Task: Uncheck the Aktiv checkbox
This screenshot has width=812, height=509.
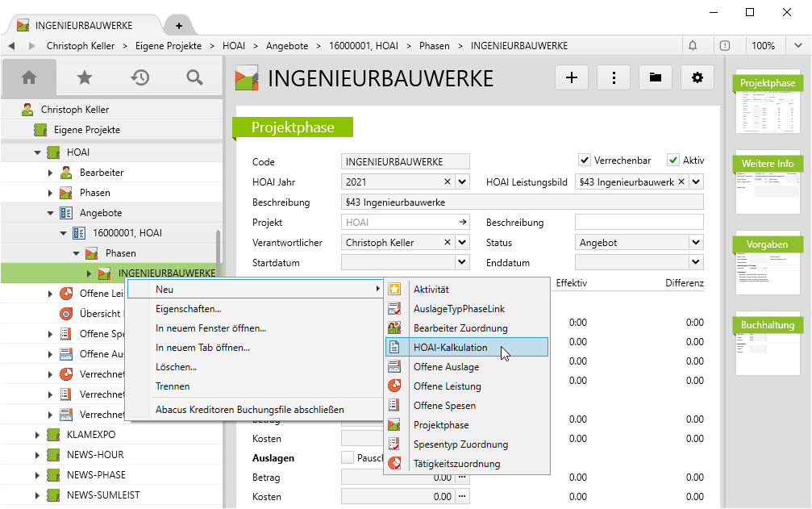Action: 673,161
